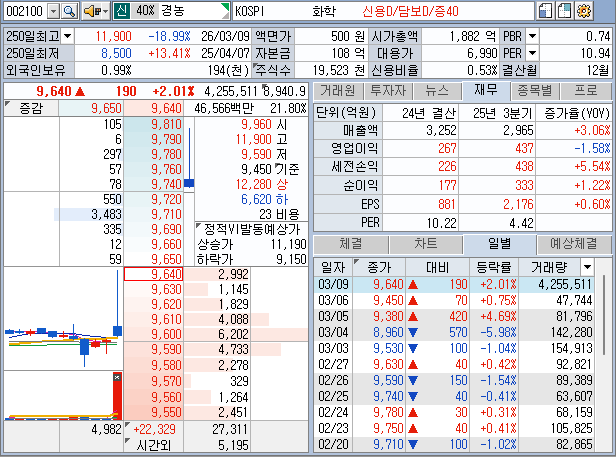This screenshot has width=616, height=457.
Task: Click the 신용D/담보D/증40 margin text
Action: [410, 11]
